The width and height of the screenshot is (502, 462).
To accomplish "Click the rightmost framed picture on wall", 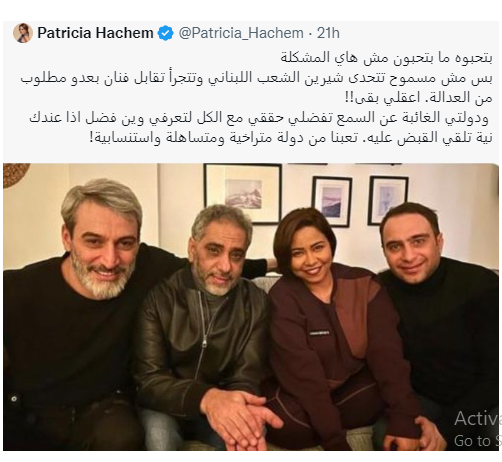I will 388,199.
